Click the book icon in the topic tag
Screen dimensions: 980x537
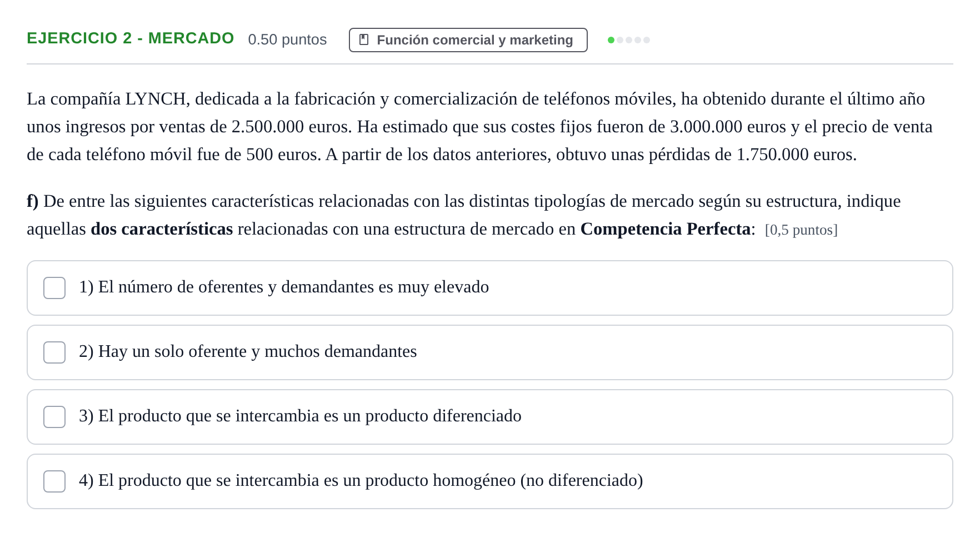tap(364, 40)
